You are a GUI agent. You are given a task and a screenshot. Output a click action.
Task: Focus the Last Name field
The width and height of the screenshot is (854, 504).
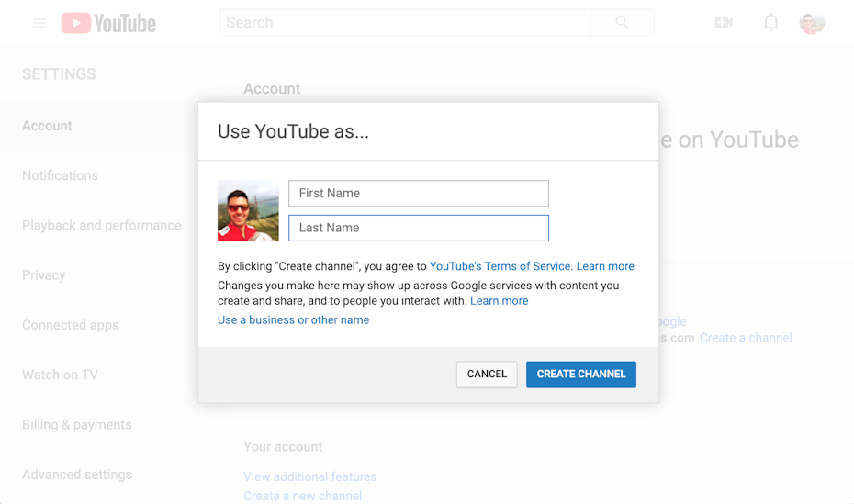point(419,228)
